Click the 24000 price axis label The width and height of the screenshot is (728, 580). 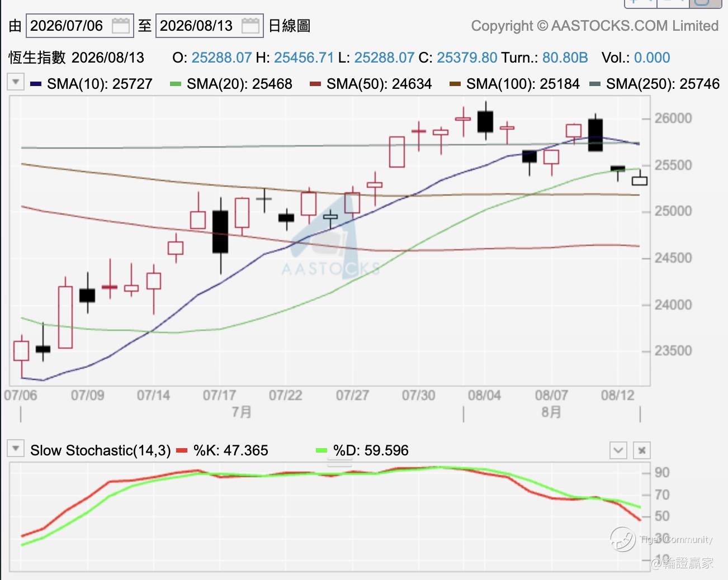tap(673, 305)
